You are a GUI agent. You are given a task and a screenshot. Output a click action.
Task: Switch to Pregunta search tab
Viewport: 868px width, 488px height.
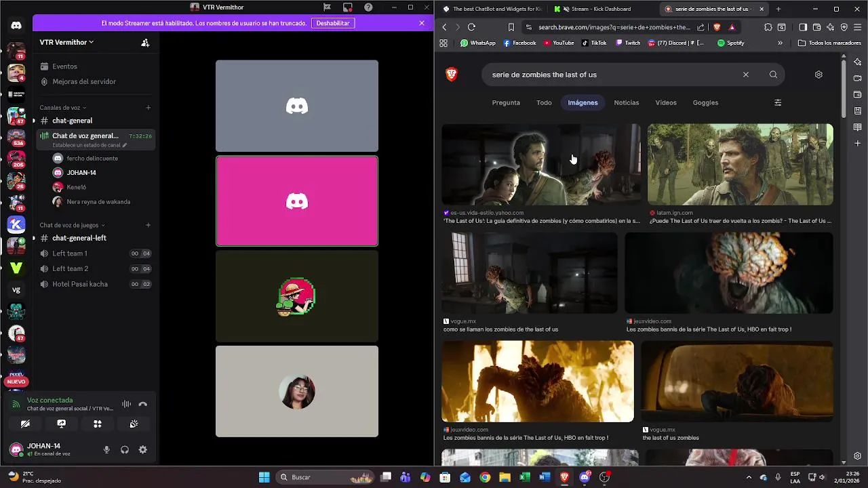pos(506,102)
